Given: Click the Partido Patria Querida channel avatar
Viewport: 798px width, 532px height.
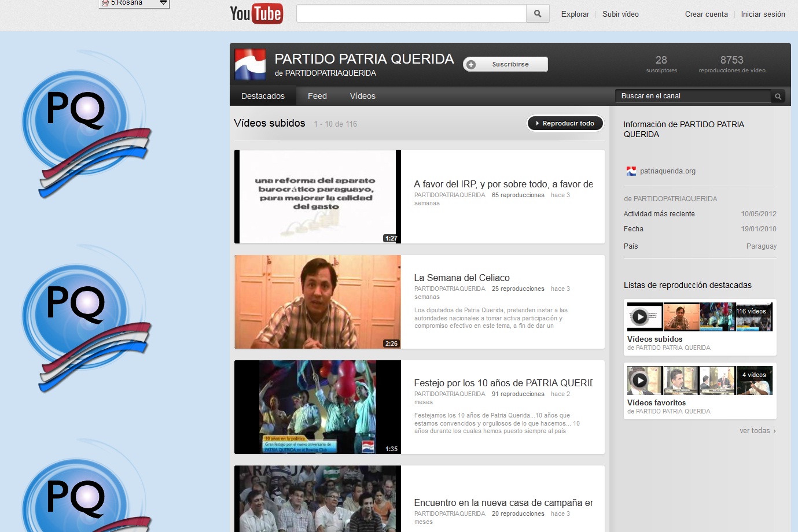Looking at the screenshot, I should pyautogui.click(x=250, y=64).
